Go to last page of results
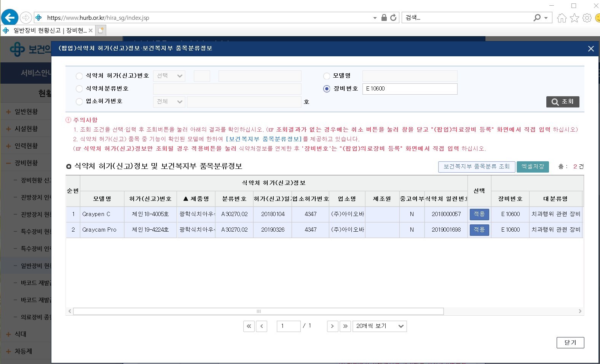 tap(345, 326)
